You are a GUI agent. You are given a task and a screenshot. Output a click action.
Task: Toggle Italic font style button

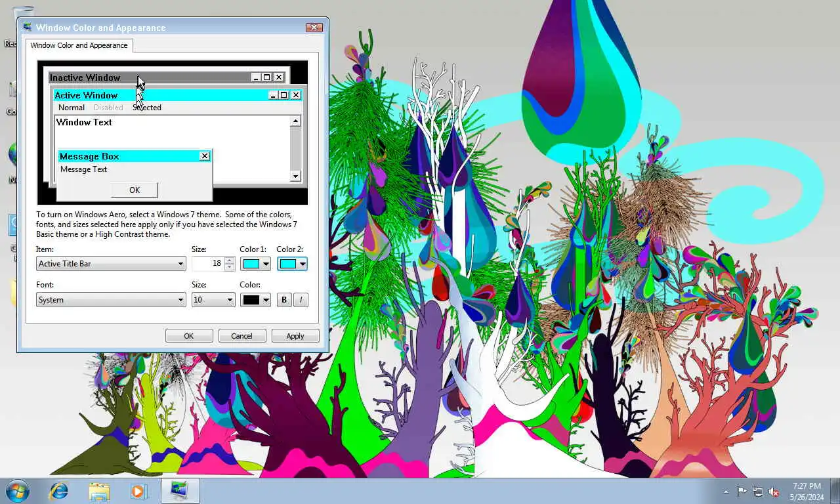(x=301, y=300)
